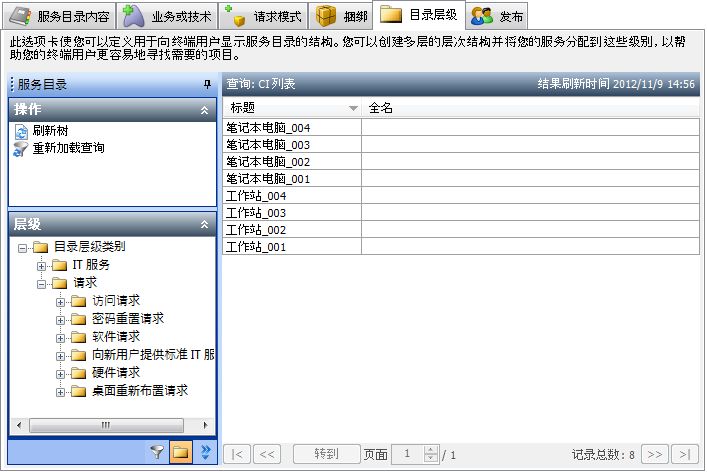
Task: Select row 笔记本电脑_003
Action: click(461, 145)
